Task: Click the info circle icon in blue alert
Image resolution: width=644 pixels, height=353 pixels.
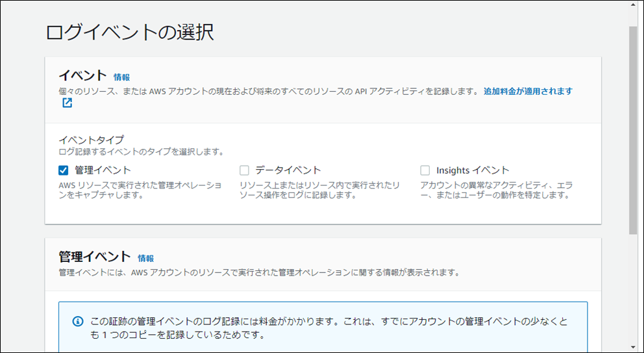Action: [78, 321]
